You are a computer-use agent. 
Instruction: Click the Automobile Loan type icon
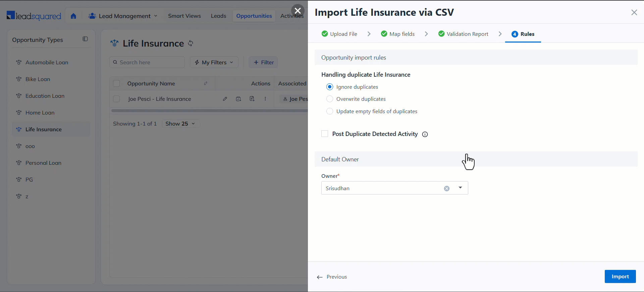pos(19,62)
